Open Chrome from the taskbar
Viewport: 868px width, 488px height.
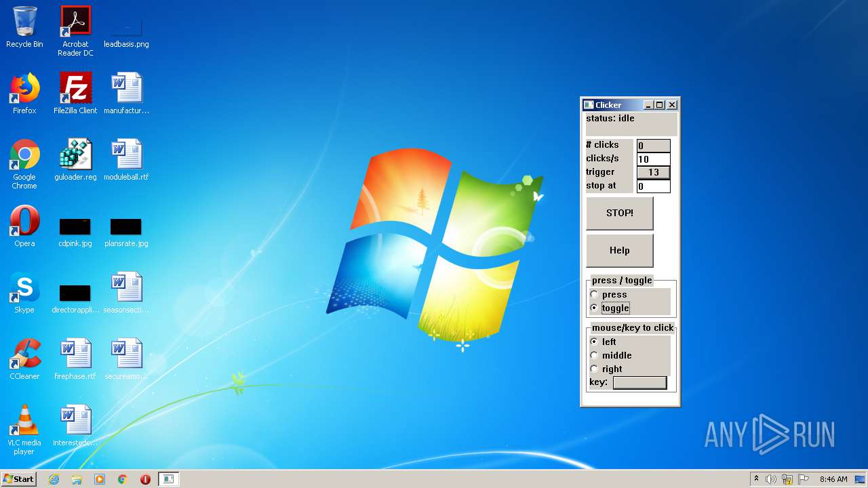(x=123, y=479)
